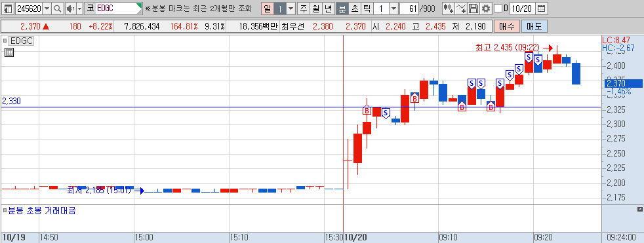Select the 일 daily chart tab
Viewport: 644px width, 243px height.
coord(267,9)
